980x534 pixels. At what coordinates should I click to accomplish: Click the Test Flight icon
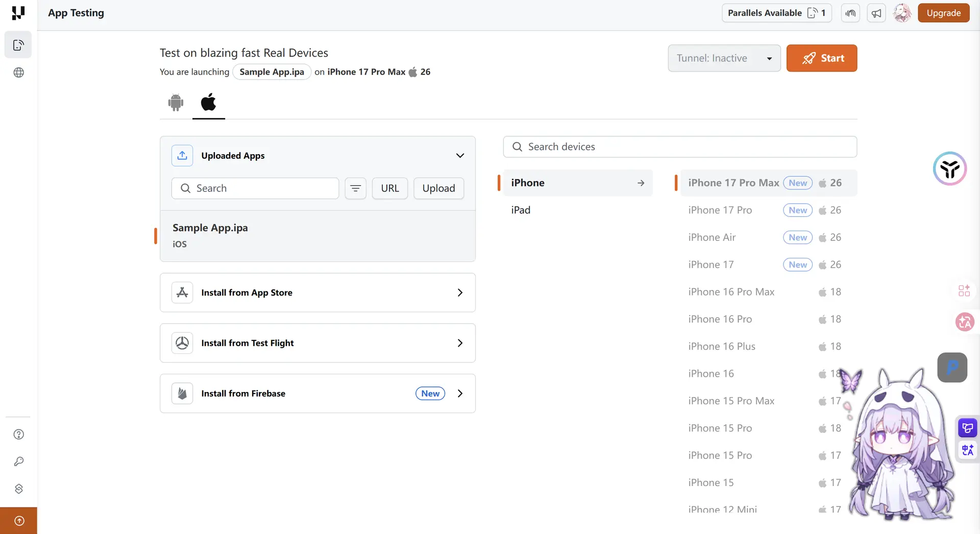(182, 343)
